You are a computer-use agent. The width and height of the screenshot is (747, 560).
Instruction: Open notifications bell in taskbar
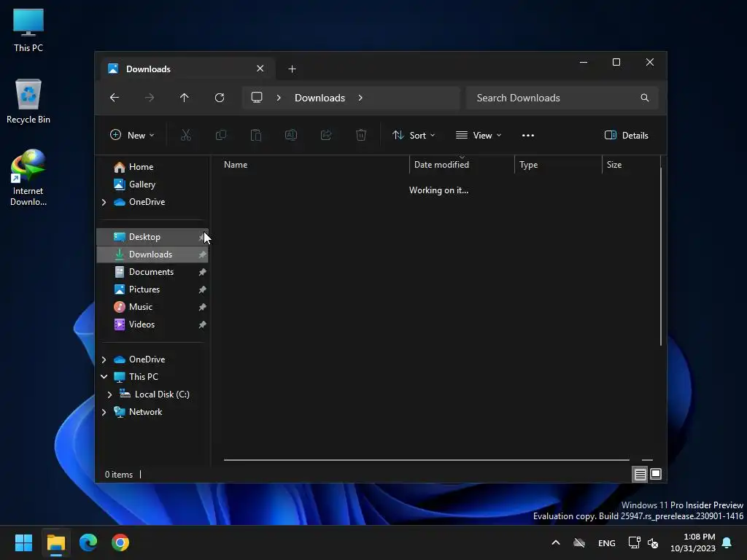point(727,542)
